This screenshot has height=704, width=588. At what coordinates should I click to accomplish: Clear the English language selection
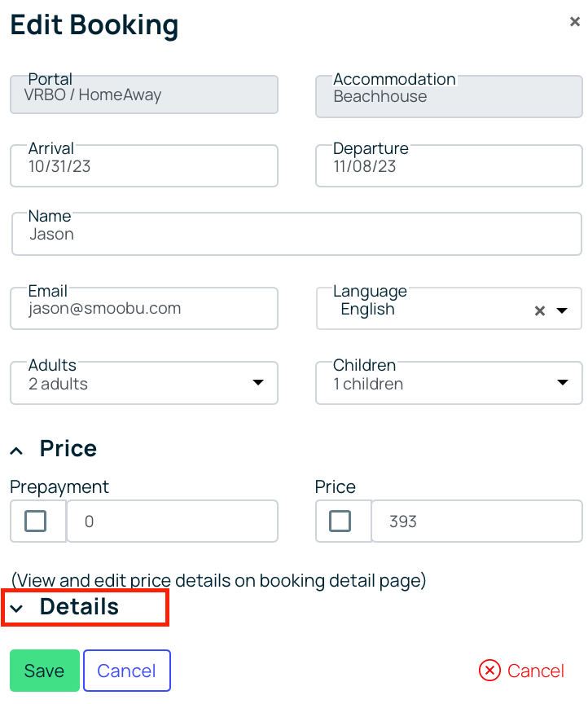click(540, 310)
